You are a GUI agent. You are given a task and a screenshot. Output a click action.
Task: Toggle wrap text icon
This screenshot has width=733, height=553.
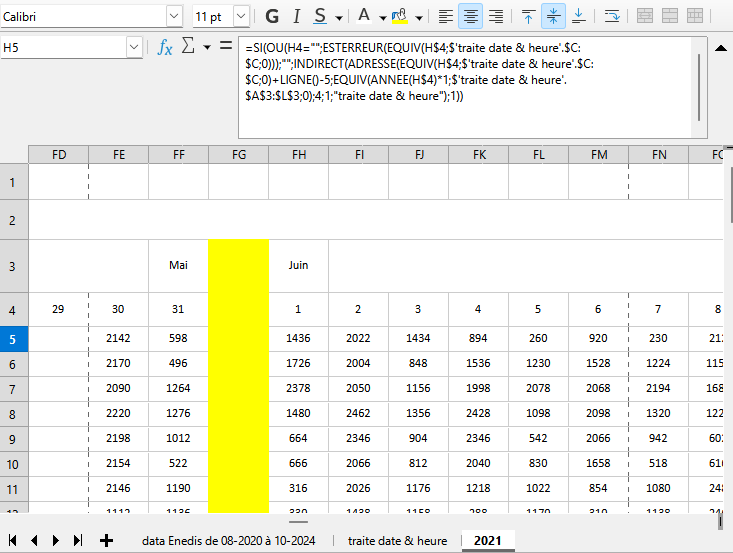(611, 16)
